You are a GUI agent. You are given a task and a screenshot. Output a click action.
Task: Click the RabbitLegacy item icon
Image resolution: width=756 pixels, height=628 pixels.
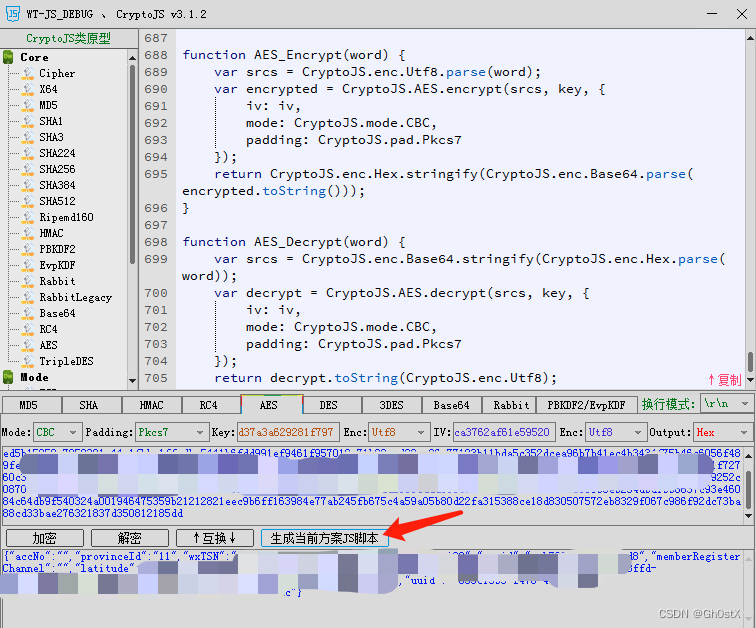point(28,297)
